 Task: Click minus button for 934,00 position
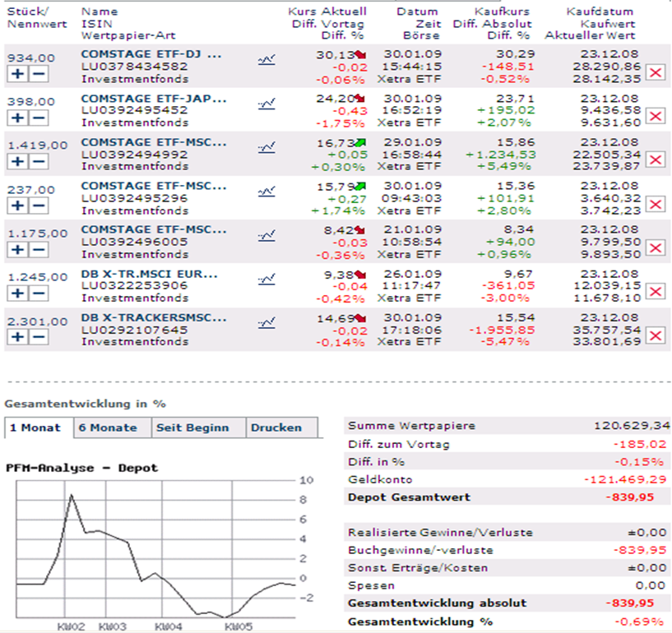(39, 74)
